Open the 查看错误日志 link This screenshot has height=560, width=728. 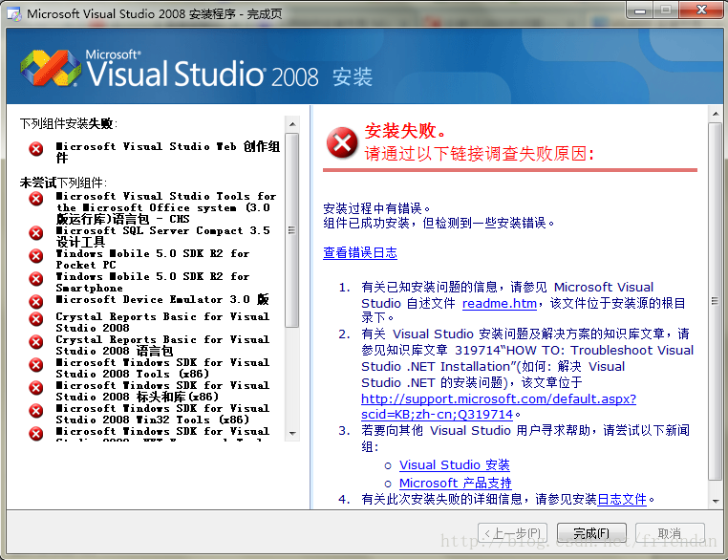click(360, 252)
